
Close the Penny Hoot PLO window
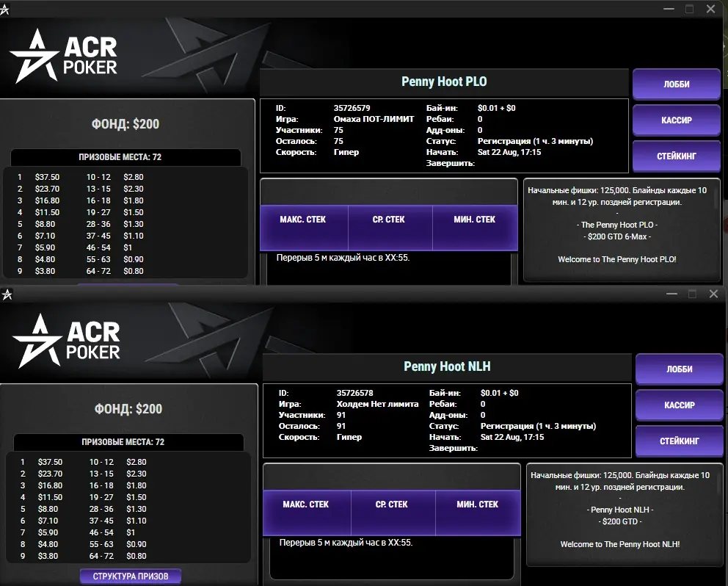click(x=710, y=9)
